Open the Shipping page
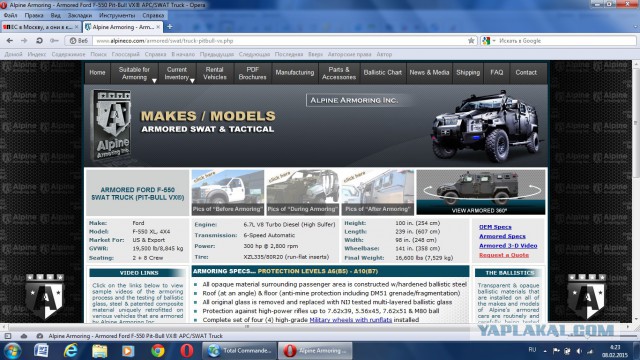This screenshot has height=360, width=640. click(x=468, y=73)
